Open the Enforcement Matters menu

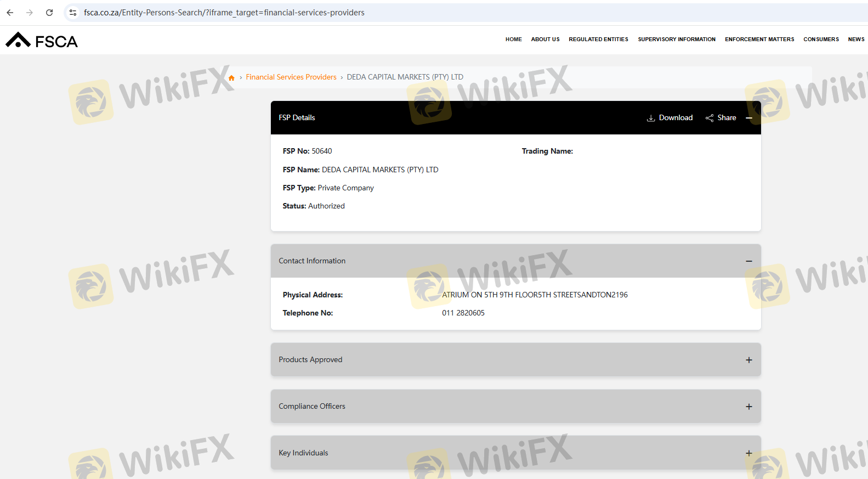coord(759,40)
